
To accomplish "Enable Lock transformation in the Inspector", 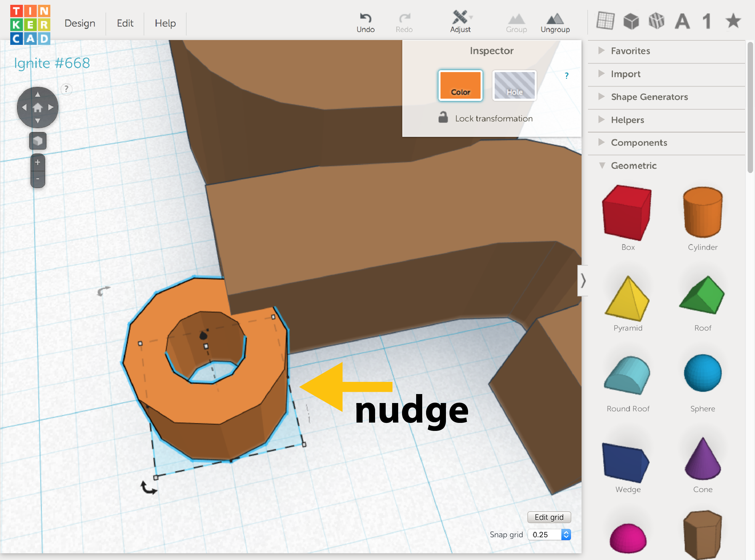I will tap(486, 118).
